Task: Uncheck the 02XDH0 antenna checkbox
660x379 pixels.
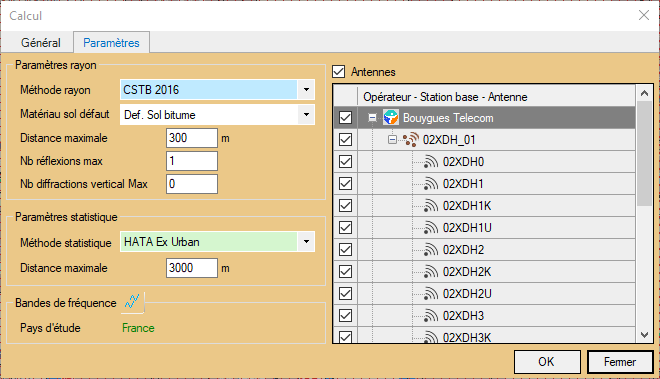Action: tap(346, 162)
